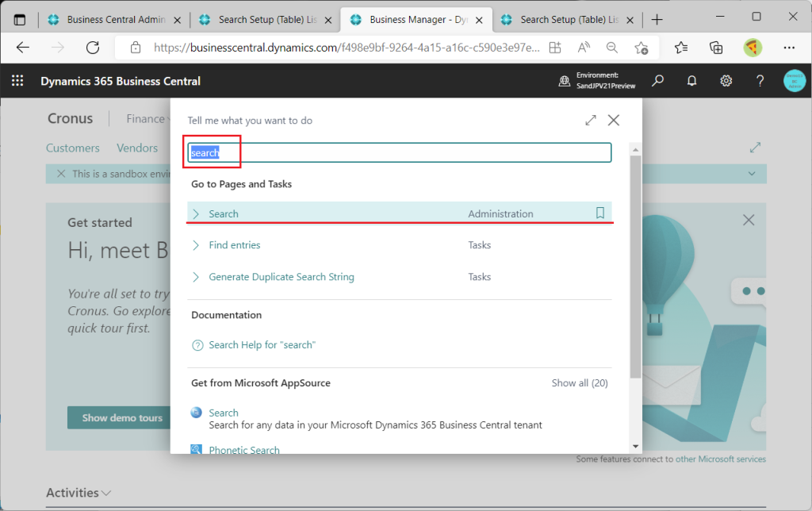
Task: Click the Dynamics 365 Business Central title
Action: pos(121,81)
